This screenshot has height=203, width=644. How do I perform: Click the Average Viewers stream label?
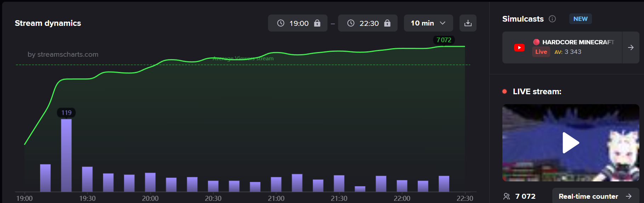(x=243, y=58)
